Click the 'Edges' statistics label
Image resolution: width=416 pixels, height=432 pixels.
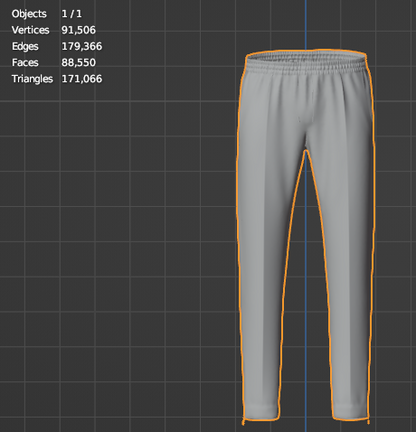point(25,46)
